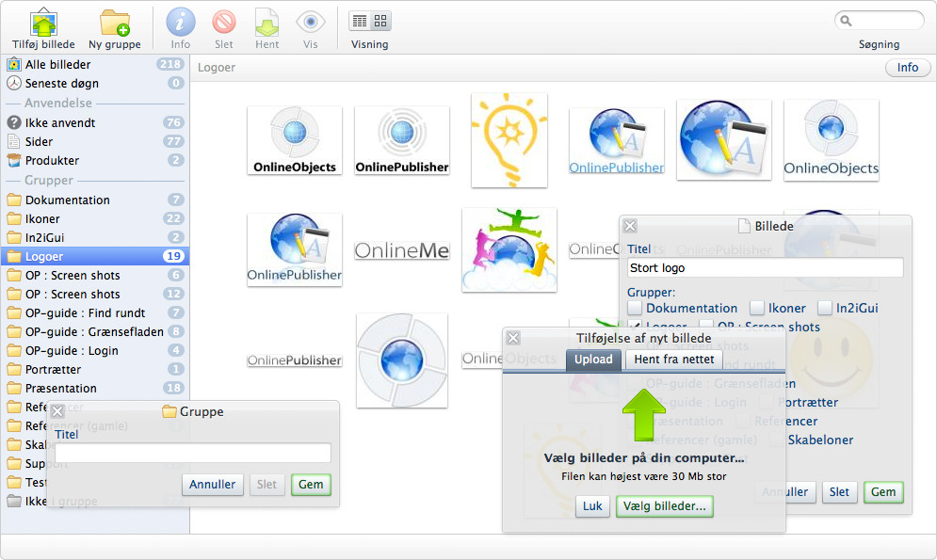
Task: Create a new group with Ny gruppe
Action: click(x=115, y=23)
